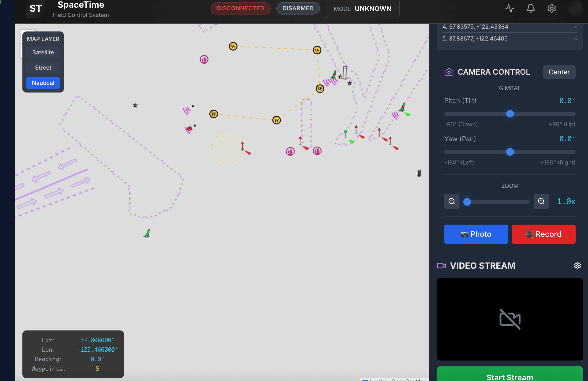Click the DISARMED status badge
The image size is (588, 381).
298,8
